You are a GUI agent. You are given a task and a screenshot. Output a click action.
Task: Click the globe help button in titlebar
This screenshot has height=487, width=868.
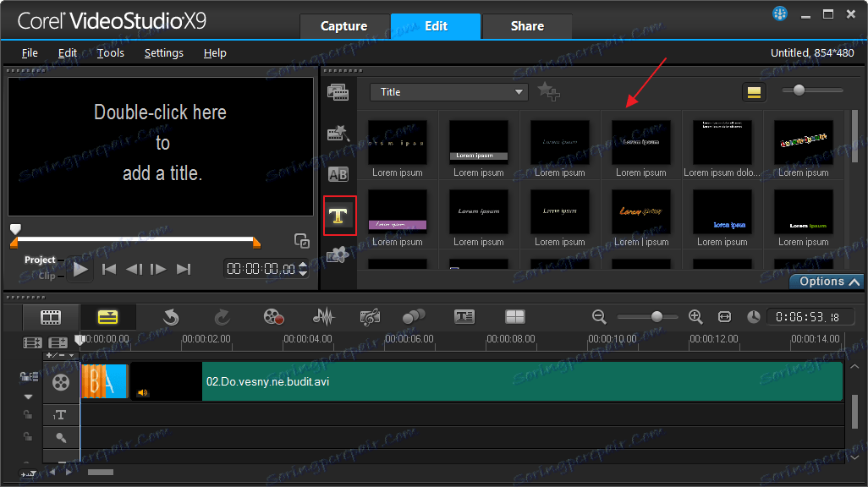(778, 13)
